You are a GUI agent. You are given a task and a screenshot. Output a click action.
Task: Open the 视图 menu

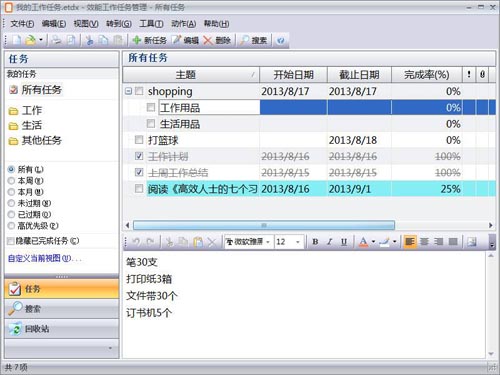(x=86, y=24)
